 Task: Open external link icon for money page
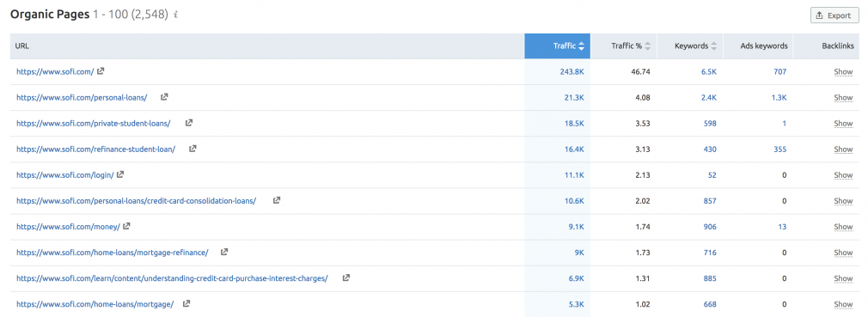pos(127,226)
